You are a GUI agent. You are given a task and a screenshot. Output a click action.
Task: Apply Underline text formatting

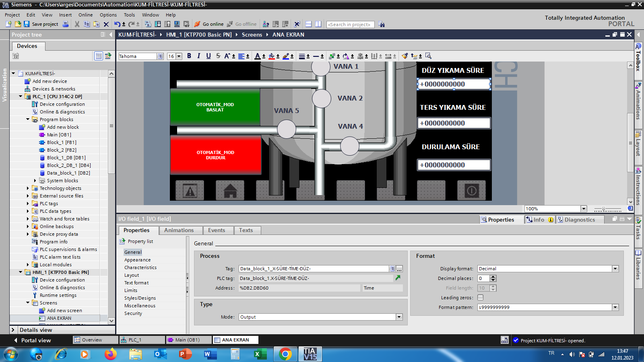coord(208,56)
